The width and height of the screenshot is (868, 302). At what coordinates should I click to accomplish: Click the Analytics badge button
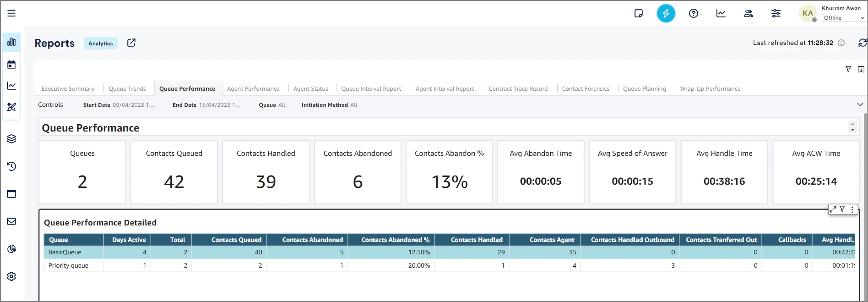click(x=100, y=44)
